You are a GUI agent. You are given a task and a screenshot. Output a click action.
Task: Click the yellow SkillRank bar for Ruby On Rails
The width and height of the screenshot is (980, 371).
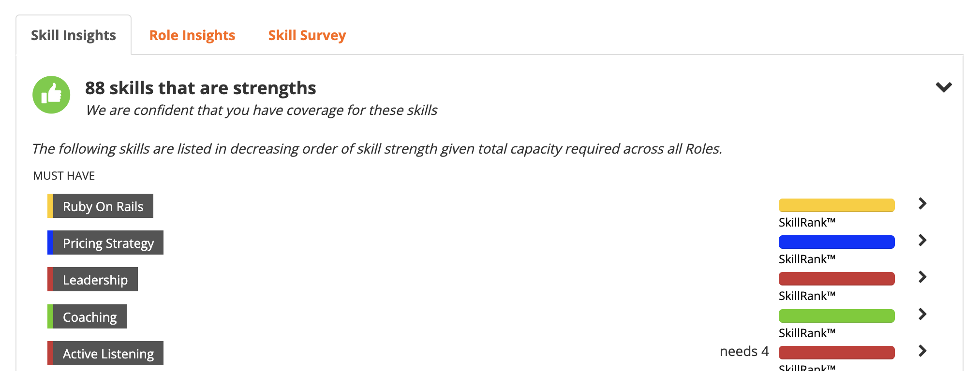836,205
